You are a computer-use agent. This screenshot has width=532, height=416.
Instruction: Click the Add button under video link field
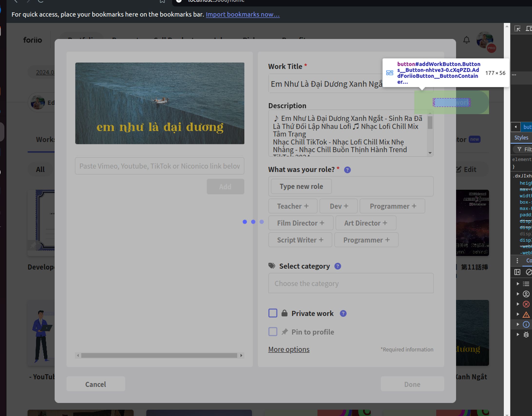click(225, 186)
